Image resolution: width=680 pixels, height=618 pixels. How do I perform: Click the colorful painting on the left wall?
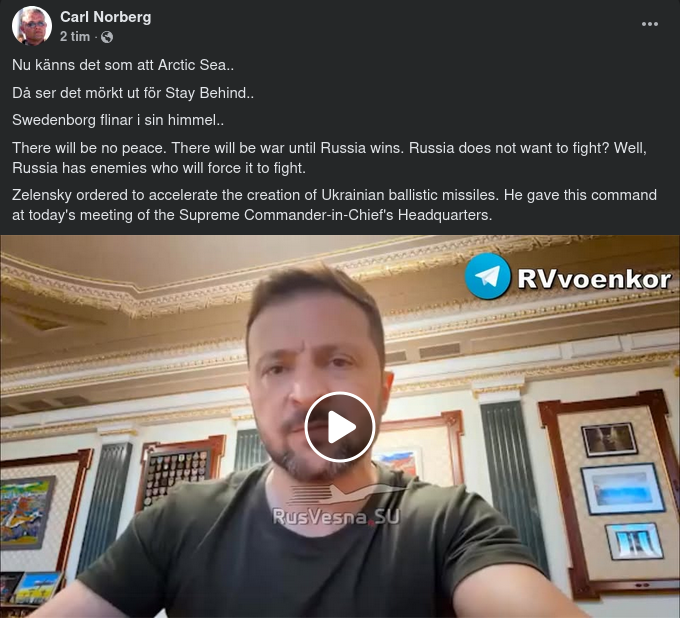27,513
